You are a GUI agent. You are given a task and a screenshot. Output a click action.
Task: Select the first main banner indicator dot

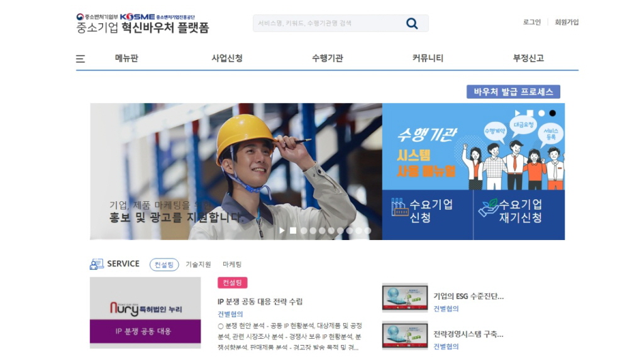click(304, 231)
